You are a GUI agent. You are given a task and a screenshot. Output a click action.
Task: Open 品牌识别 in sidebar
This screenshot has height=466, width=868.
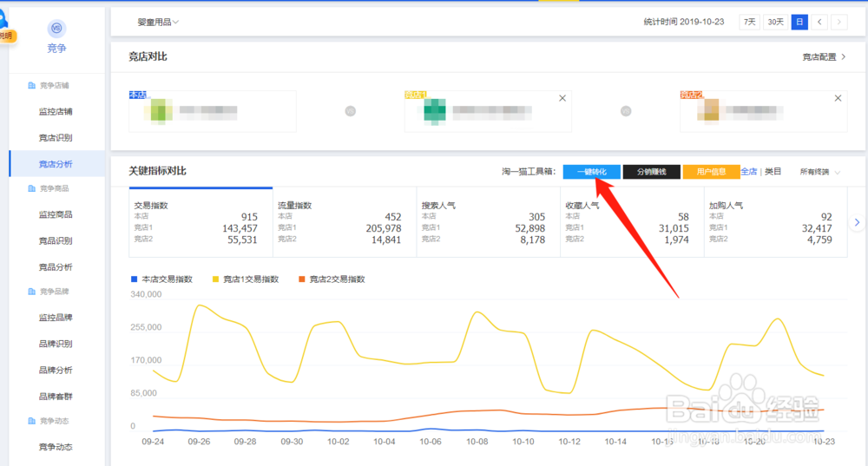(x=56, y=344)
